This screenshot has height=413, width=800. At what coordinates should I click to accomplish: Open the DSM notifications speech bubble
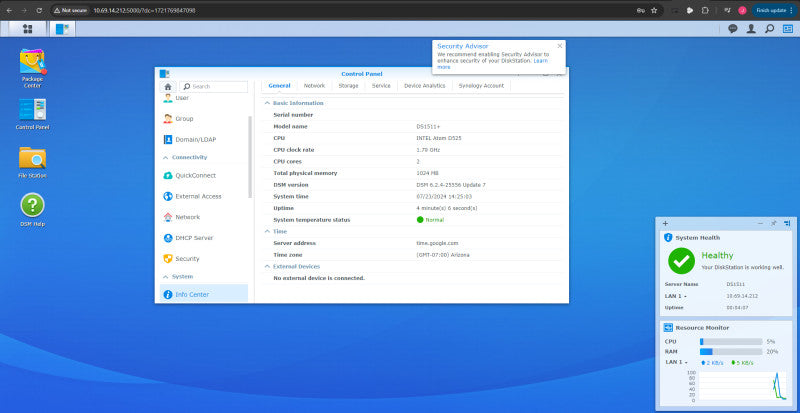pos(733,29)
